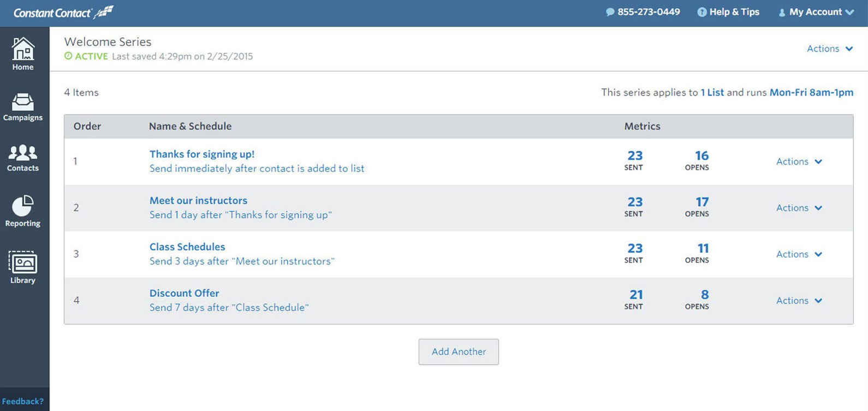
Task: Open the Meet our instructors email
Action: coord(198,201)
